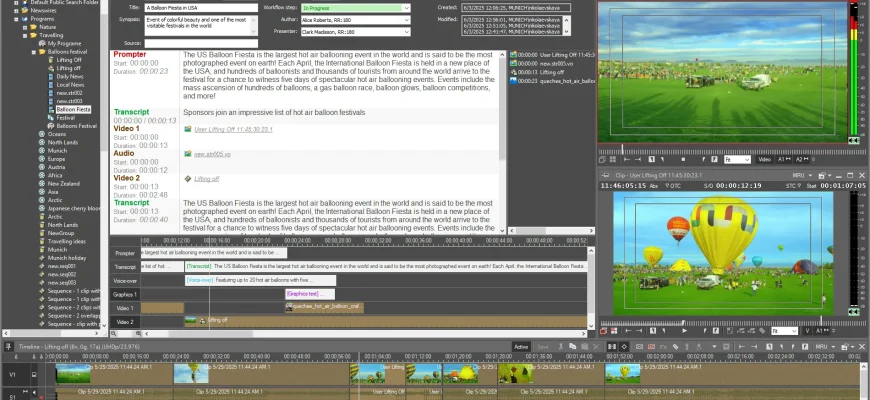Click the Source input field
Viewport: 870px width, 400px height.
201,43
